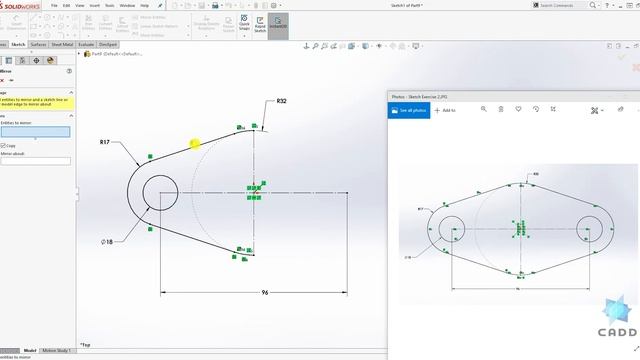The image size is (640, 360).
Task: Click the Repair Sketch tool
Action: point(229,24)
